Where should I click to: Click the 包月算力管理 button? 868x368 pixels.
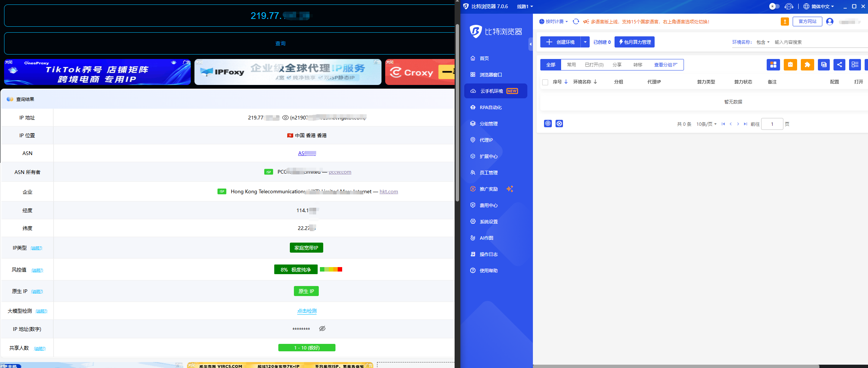pyautogui.click(x=634, y=42)
